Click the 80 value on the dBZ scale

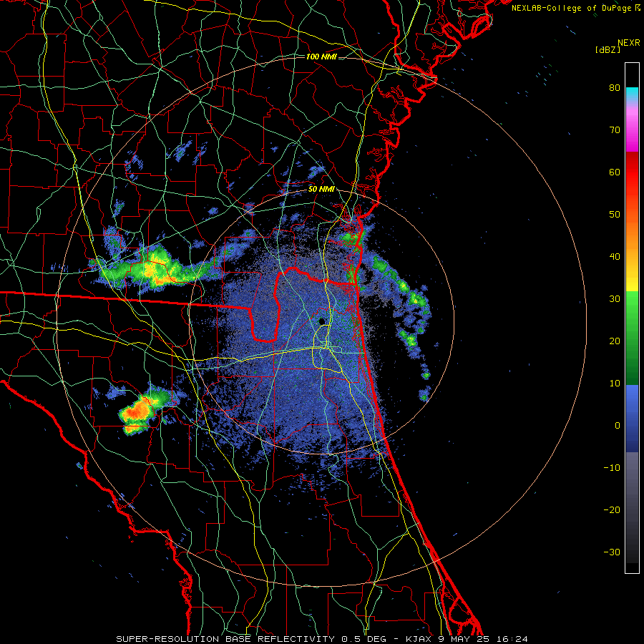615,87
